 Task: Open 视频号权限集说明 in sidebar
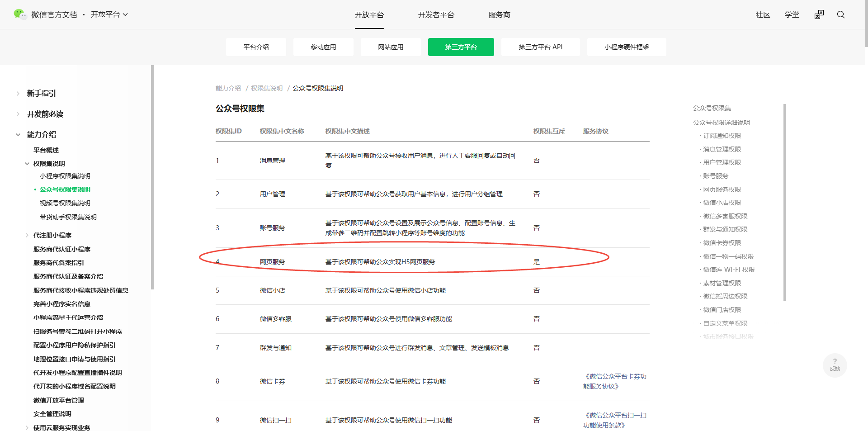pyautogui.click(x=65, y=203)
